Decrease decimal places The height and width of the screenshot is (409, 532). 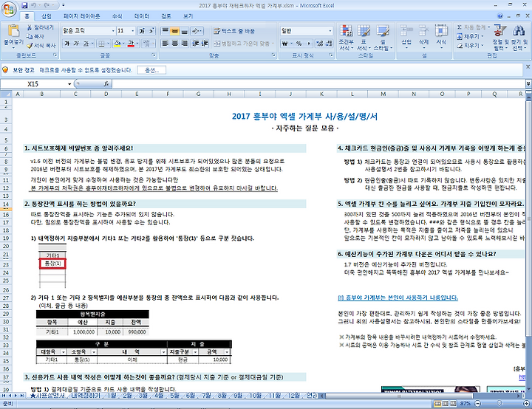tap(329, 44)
